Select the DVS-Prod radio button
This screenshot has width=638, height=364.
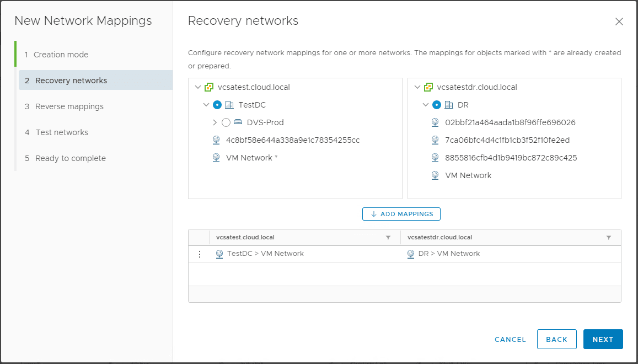tap(226, 122)
